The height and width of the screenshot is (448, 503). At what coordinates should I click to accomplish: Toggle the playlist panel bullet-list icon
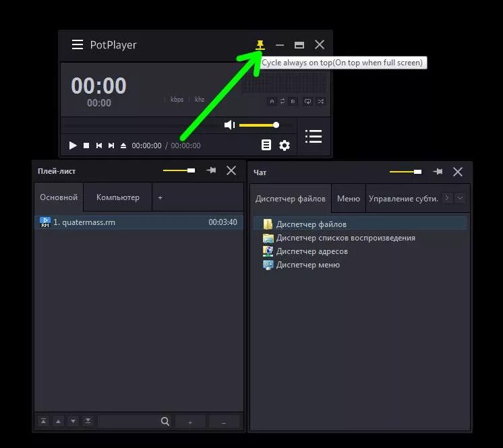(314, 137)
